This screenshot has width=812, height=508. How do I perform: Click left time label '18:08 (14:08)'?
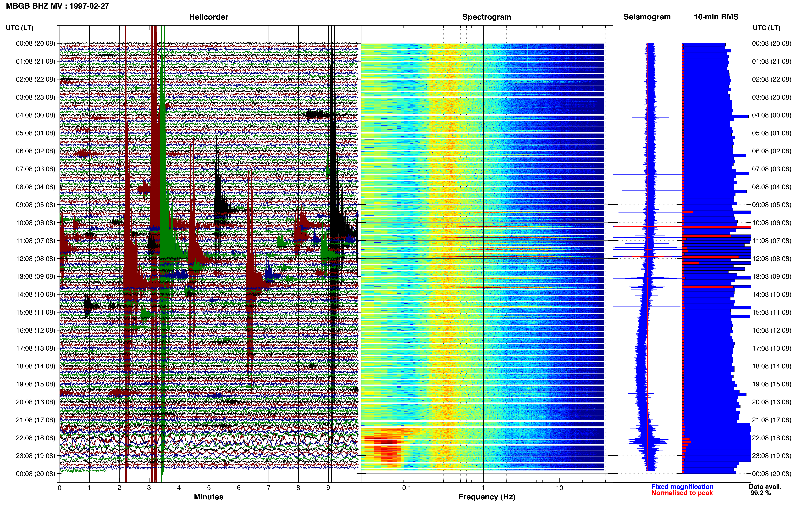point(36,366)
